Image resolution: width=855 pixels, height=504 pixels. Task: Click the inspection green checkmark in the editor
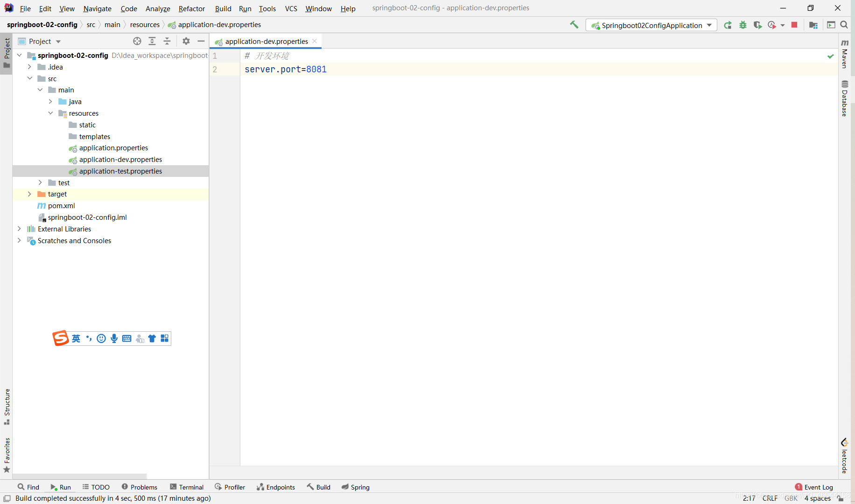tap(831, 56)
